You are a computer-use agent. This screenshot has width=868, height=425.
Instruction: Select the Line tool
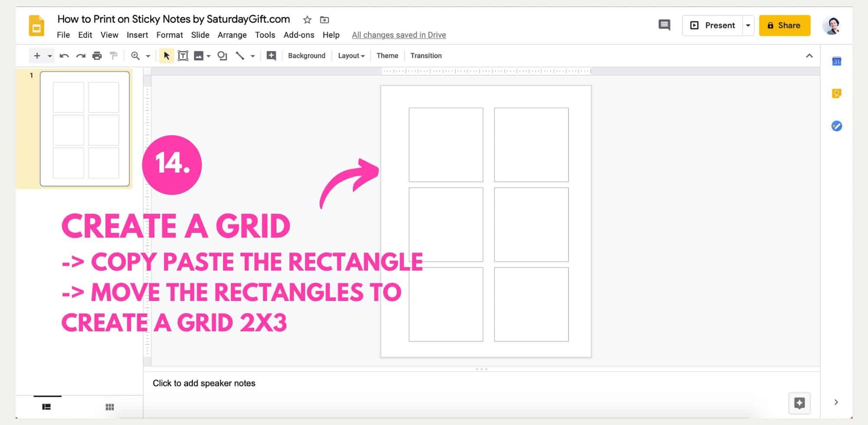click(240, 56)
